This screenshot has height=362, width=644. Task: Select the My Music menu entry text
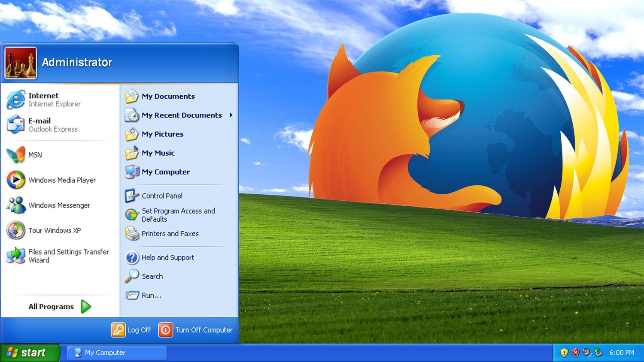click(158, 153)
